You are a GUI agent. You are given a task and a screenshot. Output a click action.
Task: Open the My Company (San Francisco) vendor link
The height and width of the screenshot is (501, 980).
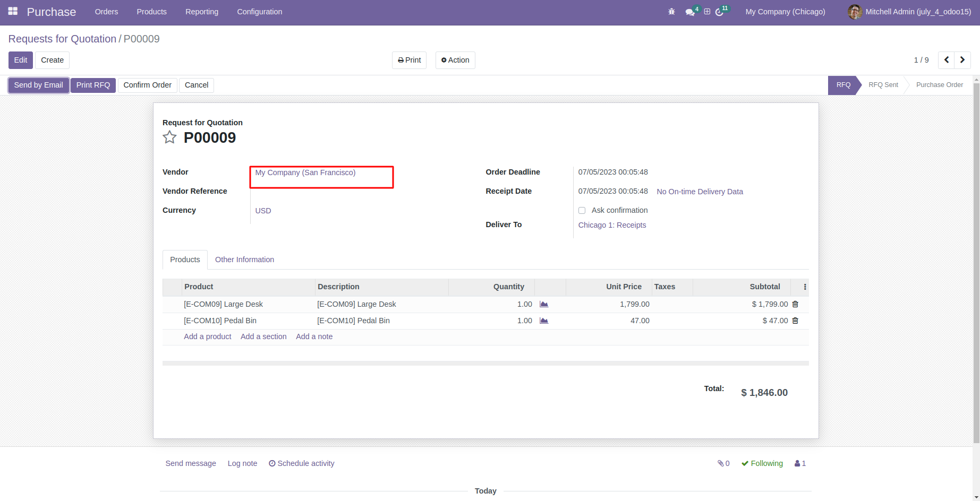[305, 172]
